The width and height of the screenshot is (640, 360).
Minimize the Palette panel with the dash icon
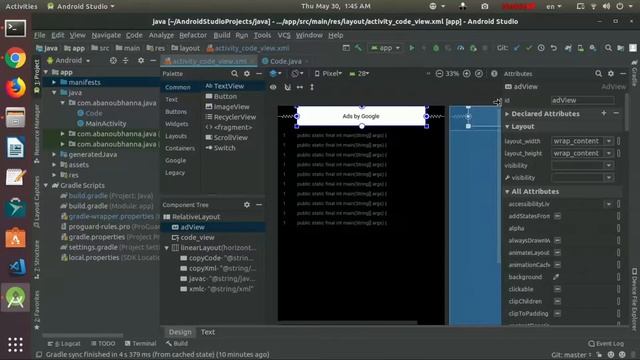point(259,73)
